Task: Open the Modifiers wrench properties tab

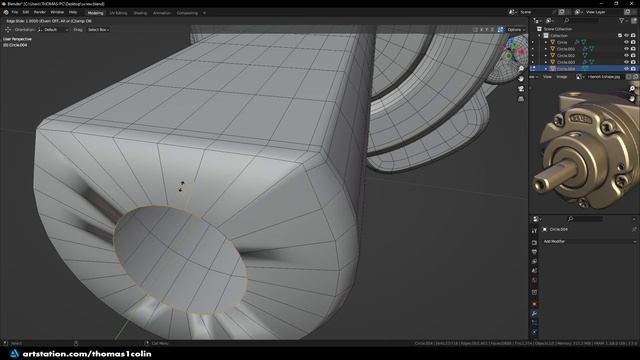Action: 534,313
